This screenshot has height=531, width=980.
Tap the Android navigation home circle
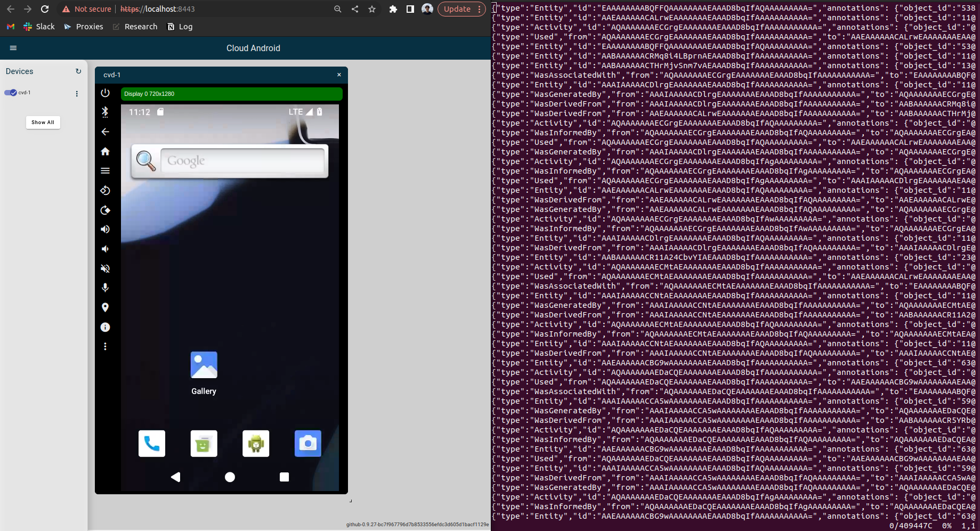coord(230,477)
